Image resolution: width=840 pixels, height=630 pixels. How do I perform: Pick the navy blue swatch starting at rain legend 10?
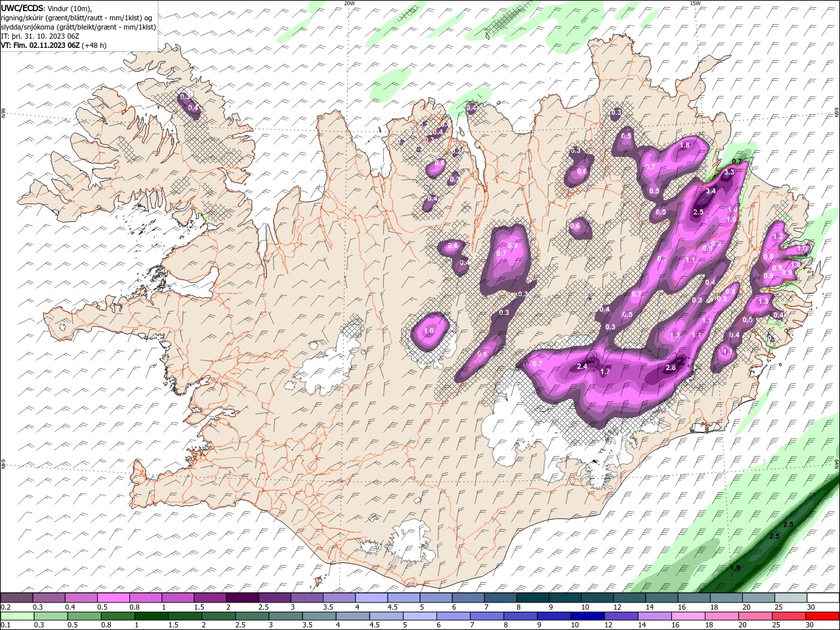(x=587, y=616)
